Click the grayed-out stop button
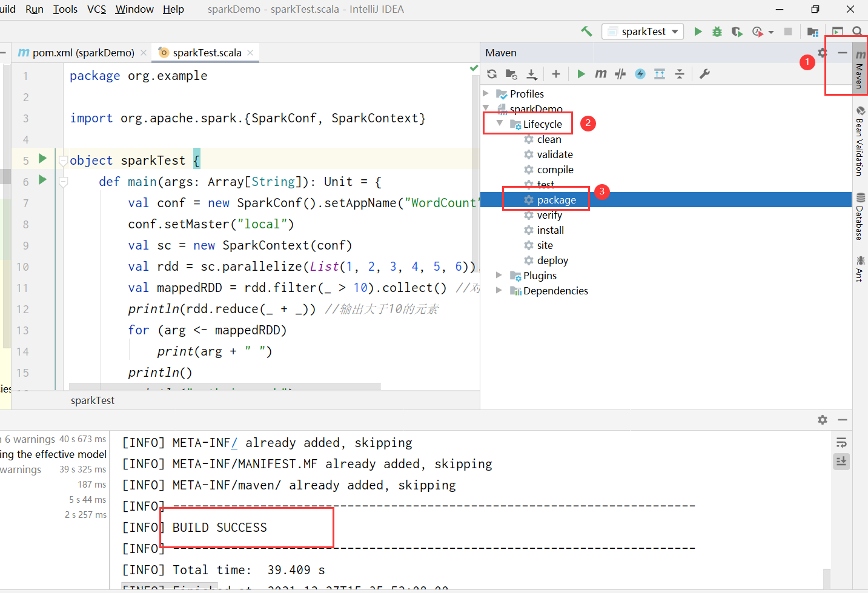This screenshot has width=868, height=593. 788,31
